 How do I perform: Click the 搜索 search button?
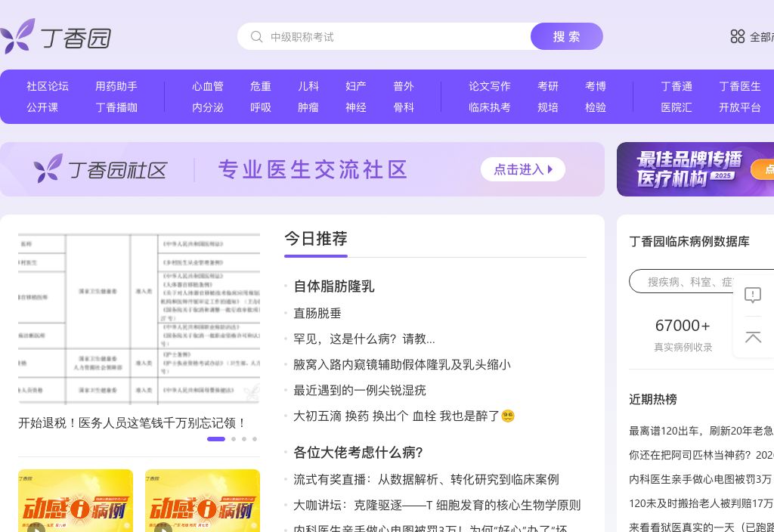point(566,36)
